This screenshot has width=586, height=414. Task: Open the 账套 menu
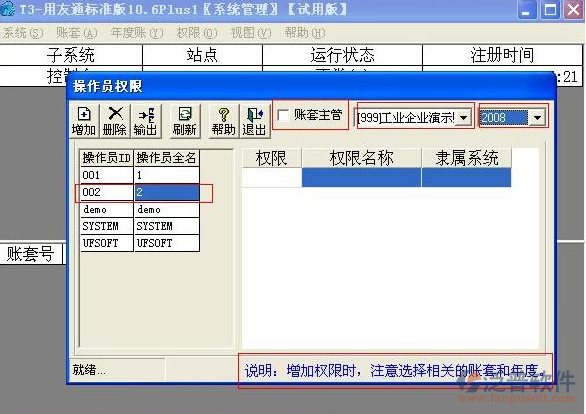pyautogui.click(x=77, y=33)
